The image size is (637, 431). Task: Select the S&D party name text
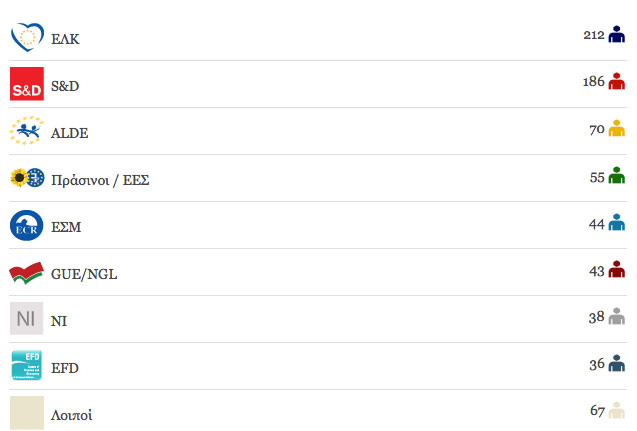pos(65,86)
